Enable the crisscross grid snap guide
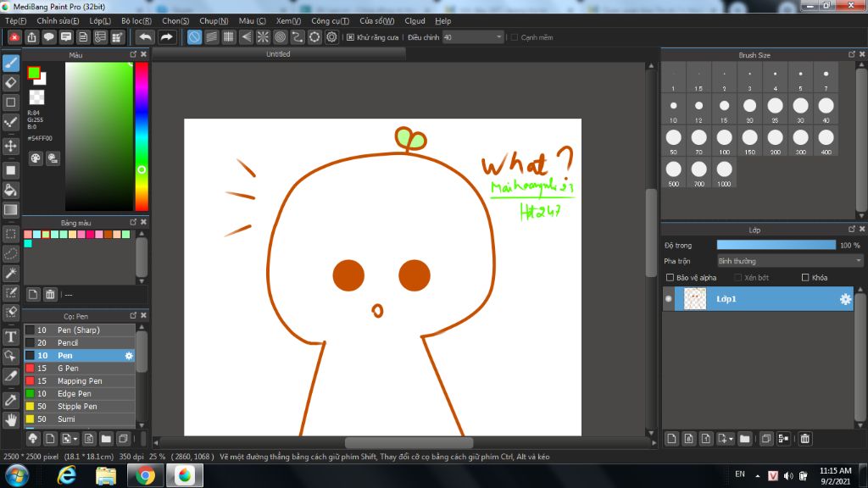868x488 pixels. point(229,37)
